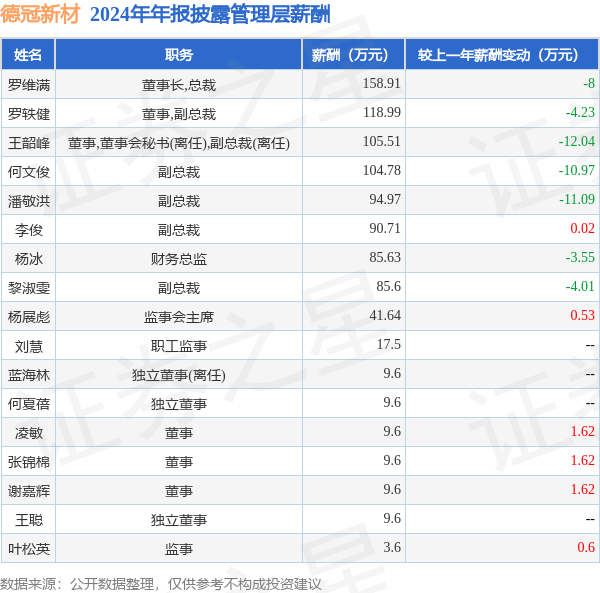This screenshot has width=600, height=593.
Task: Click 1.62 change in 凌敏 row
Action: pos(582,431)
